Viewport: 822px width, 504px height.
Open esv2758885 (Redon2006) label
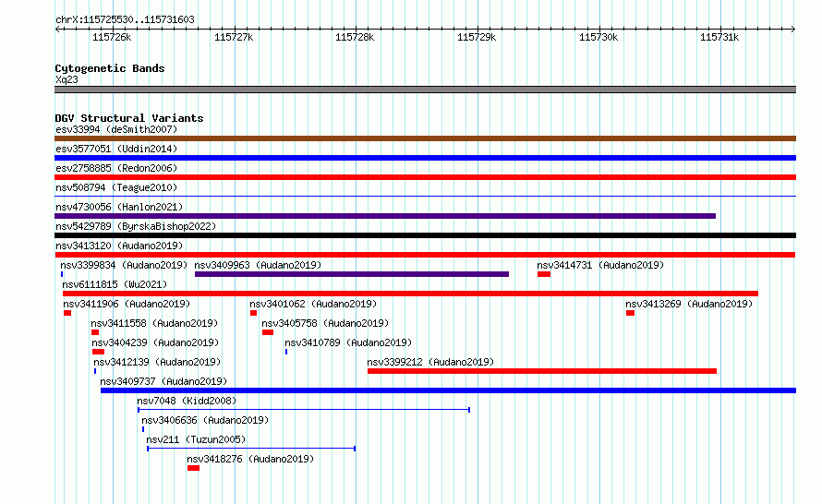tap(116, 168)
